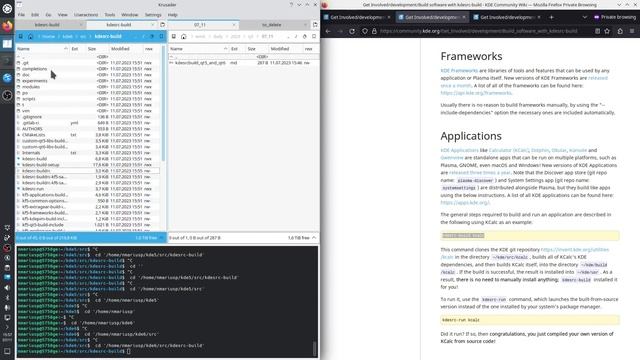Click the volume icon in the system tray
640x360 pixels.
click(7, 287)
